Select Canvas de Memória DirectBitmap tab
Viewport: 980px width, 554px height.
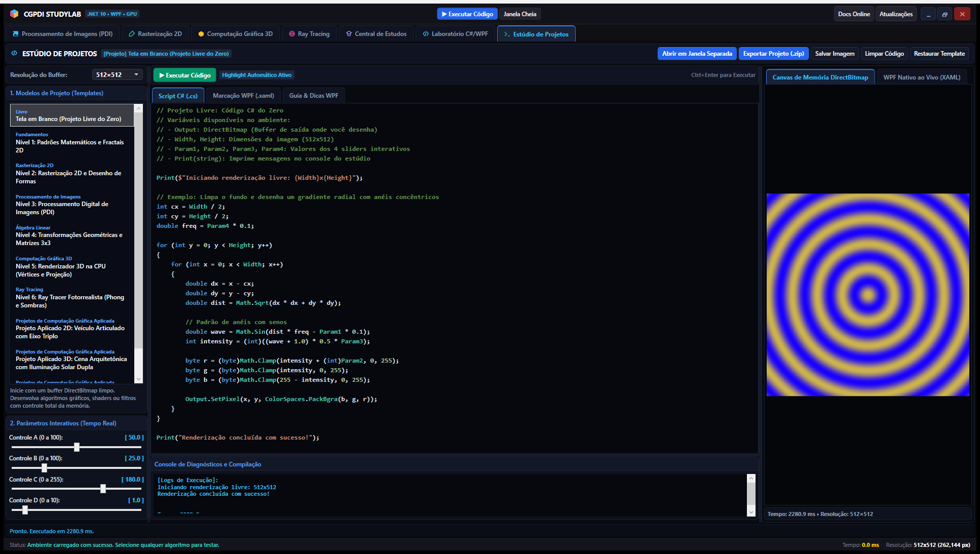(x=820, y=77)
